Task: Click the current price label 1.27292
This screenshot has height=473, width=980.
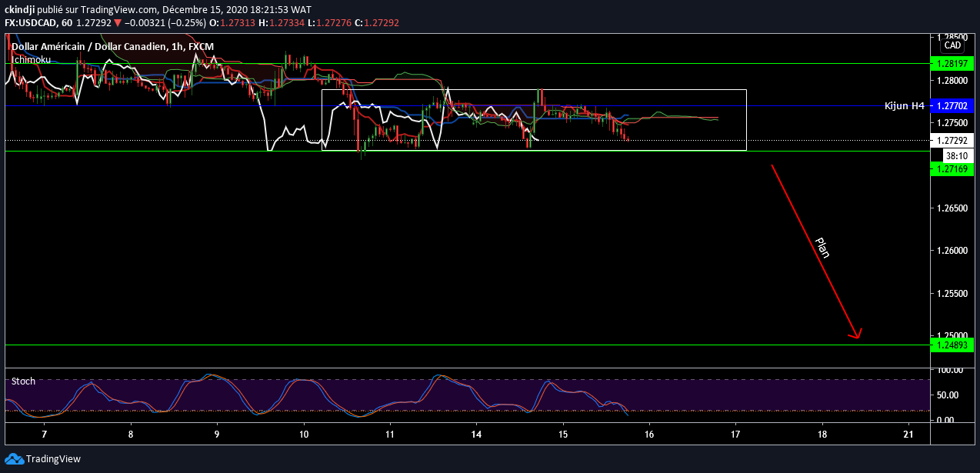Action: [952, 141]
